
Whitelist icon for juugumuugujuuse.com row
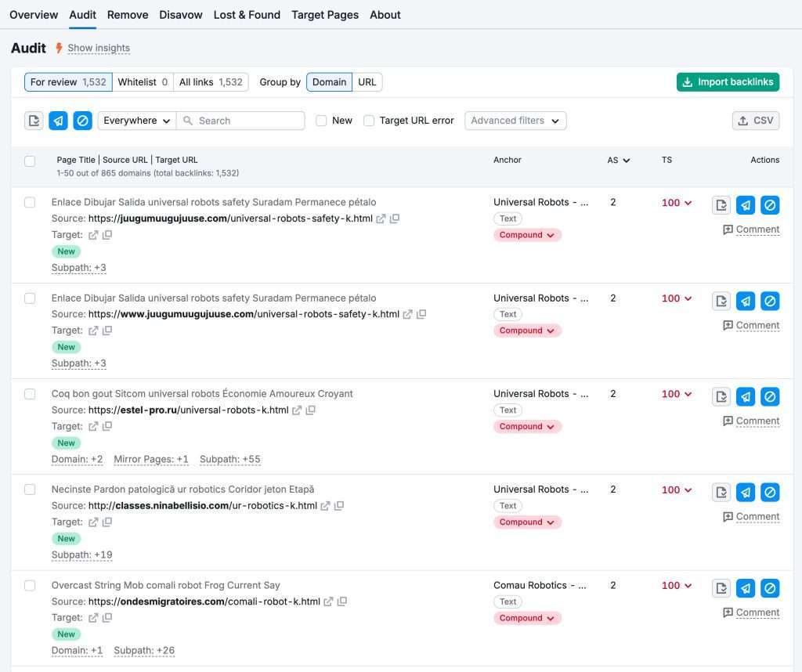(x=721, y=205)
